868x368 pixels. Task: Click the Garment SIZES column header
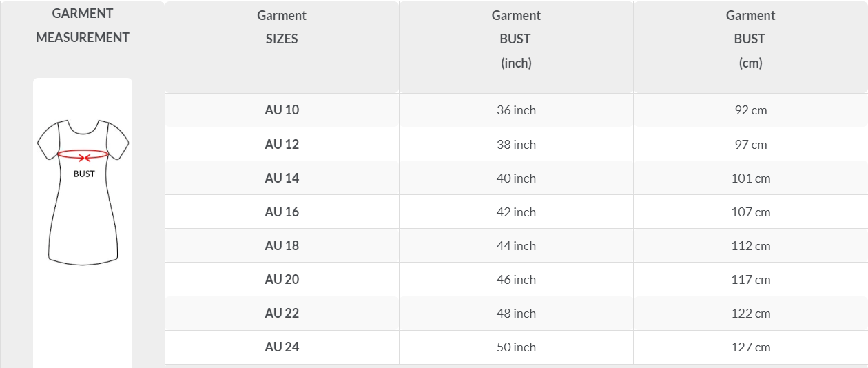pos(282,27)
